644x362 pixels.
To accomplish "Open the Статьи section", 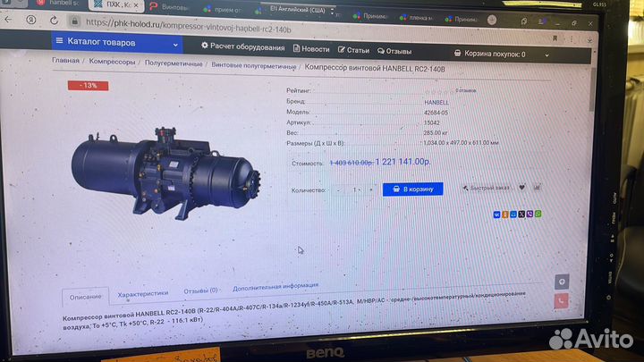I will [353, 50].
